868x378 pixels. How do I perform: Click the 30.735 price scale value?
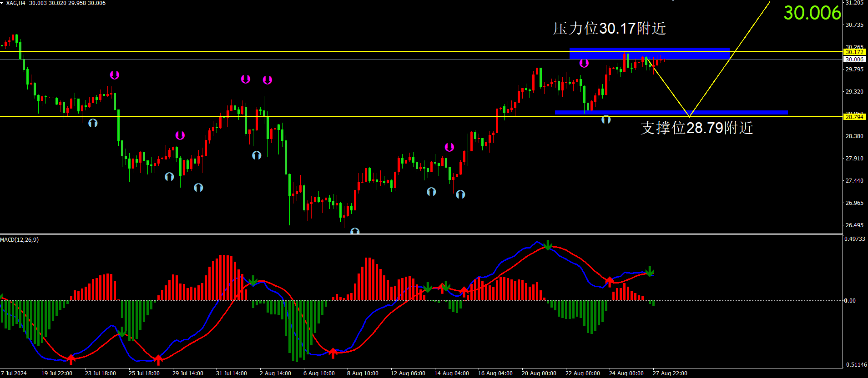click(854, 25)
